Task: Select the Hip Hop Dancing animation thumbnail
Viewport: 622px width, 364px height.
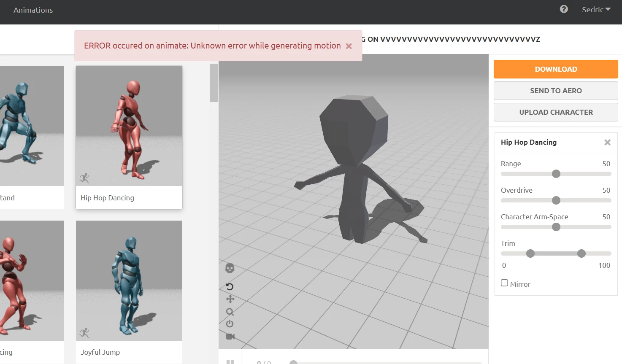Action: [x=129, y=126]
